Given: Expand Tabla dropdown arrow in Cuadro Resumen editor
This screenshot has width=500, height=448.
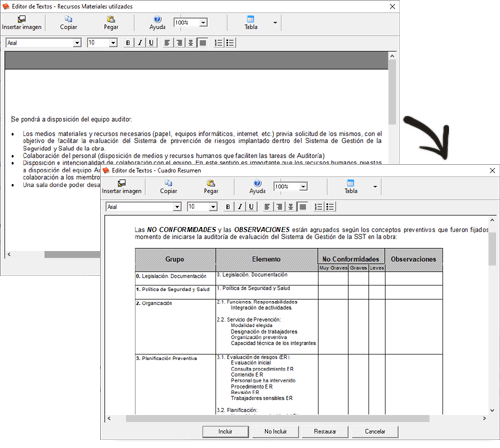Looking at the screenshot, I should 375,187.
